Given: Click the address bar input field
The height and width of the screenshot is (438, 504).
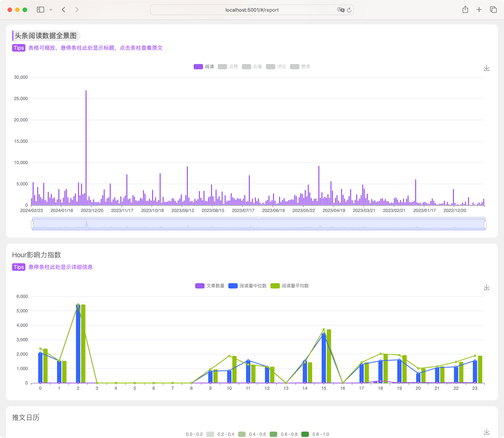Looking at the screenshot, I should pyautogui.click(x=252, y=10).
